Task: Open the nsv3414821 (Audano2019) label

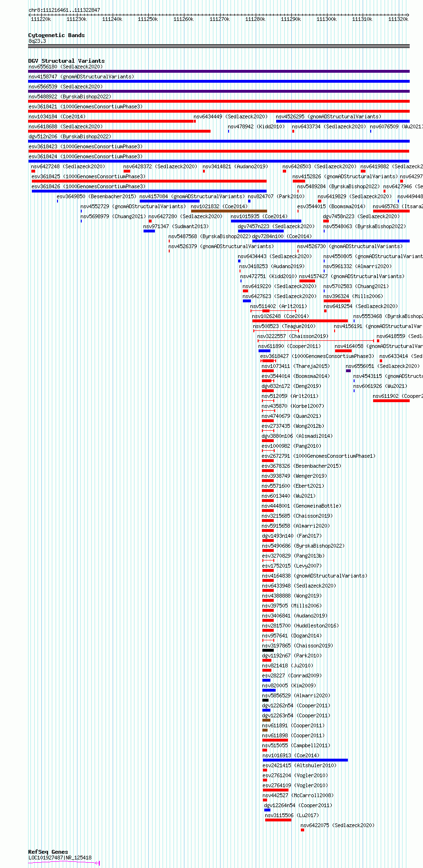Action: click(x=235, y=166)
